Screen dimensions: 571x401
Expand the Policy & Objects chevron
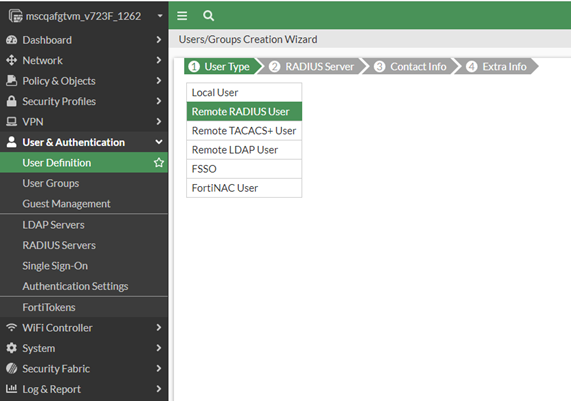(x=159, y=80)
